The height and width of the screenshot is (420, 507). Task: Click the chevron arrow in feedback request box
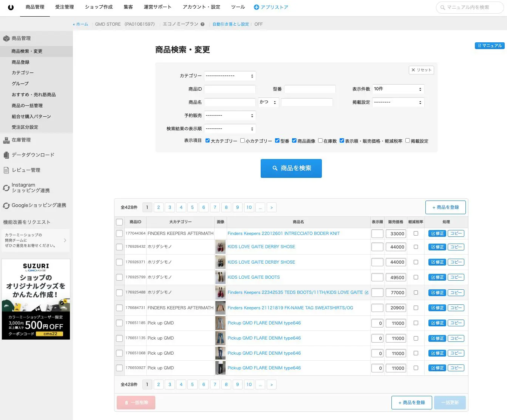click(65, 240)
